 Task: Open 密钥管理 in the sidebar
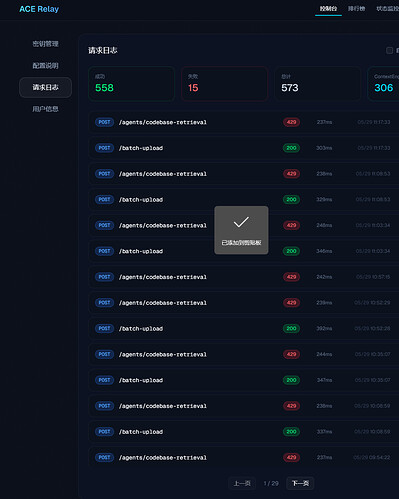tap(45, 44)
